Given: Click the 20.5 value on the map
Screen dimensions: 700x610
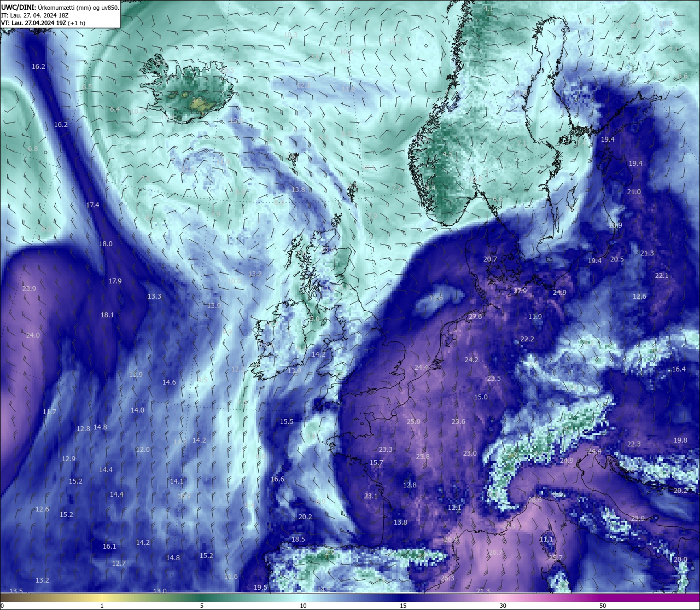Looking at the screenshot, I should pyautogui.click(x=617, y=259).
